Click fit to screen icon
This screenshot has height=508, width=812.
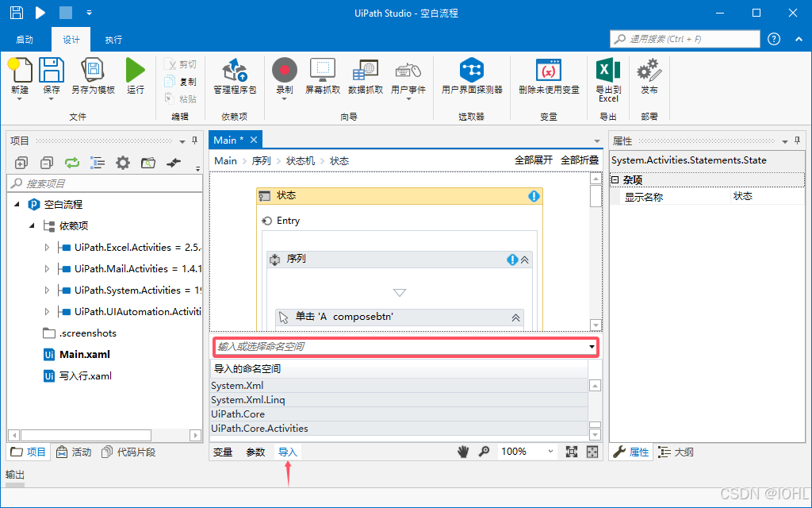[x=571, y=452]
